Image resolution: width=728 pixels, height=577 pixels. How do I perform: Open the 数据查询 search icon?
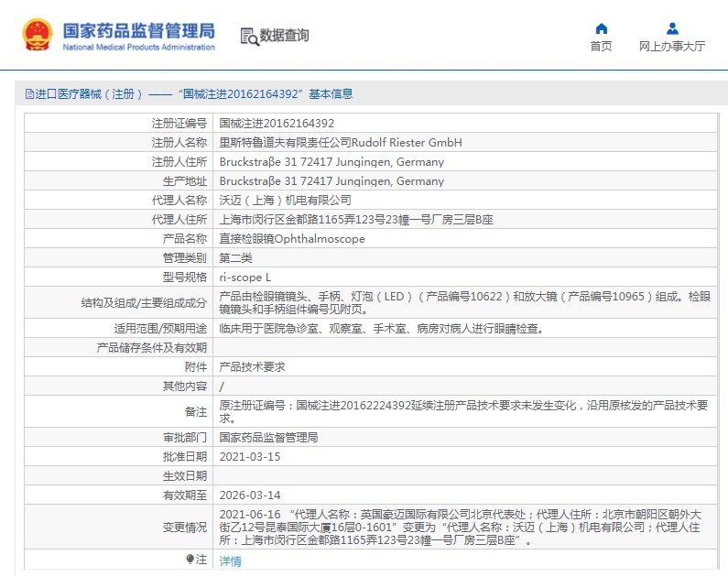pos(249,37)
